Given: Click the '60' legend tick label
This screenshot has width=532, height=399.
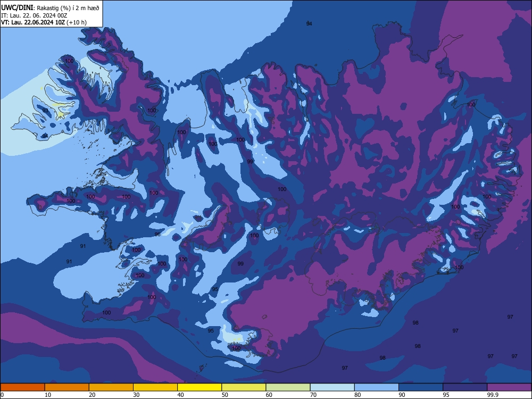Looking at the screenshot, I should [x=269, y=395].
